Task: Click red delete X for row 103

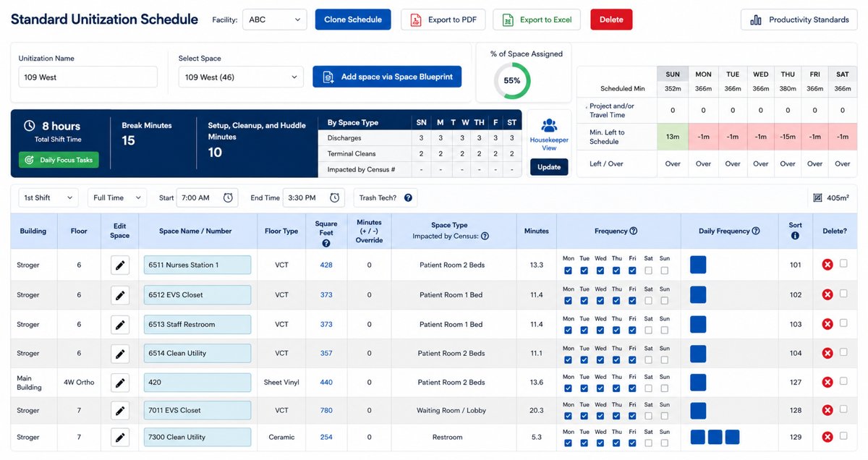Action: pos(827,324)
